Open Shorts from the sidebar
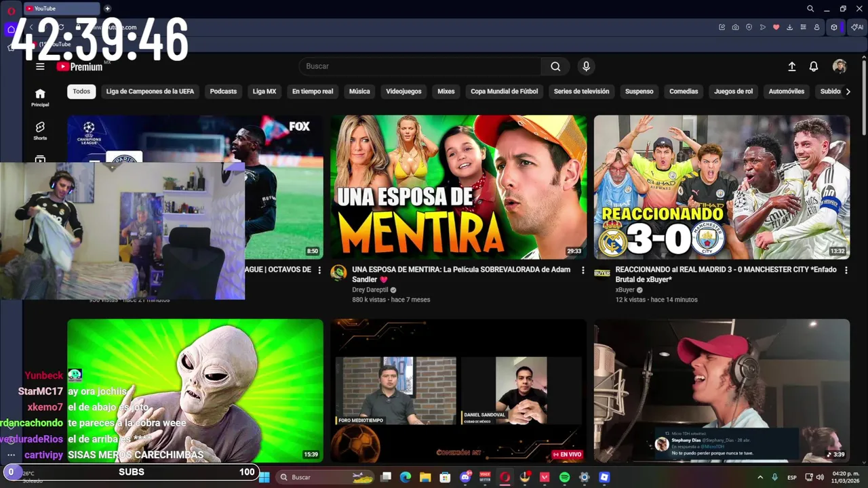 40,131
